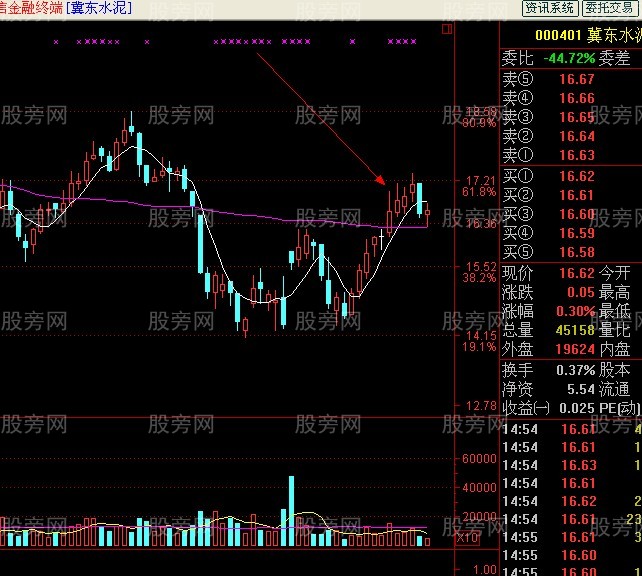Click the red arrow head annotation

(x=380, y=180)
